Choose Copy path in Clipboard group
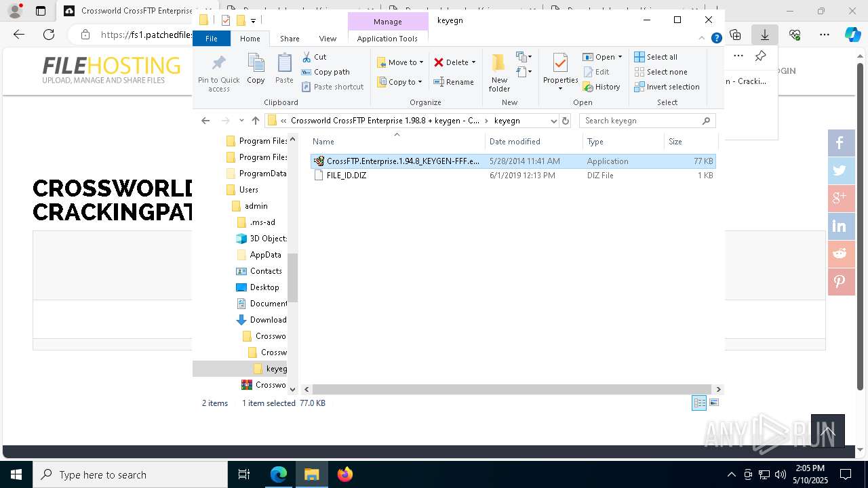 click(325, 72)
